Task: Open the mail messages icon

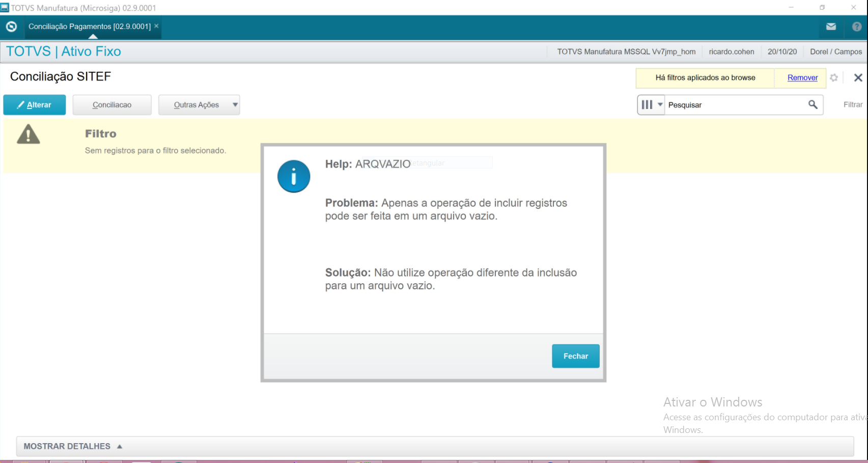Action: 831,26
